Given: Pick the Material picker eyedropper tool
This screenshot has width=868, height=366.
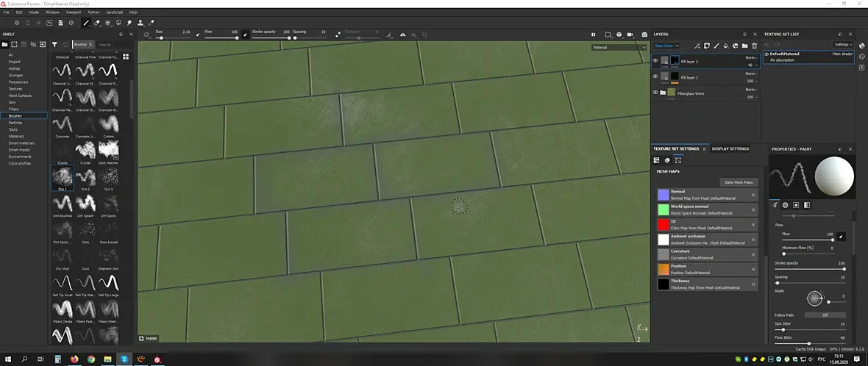Looking at the screenshot, I should (151, 23).
